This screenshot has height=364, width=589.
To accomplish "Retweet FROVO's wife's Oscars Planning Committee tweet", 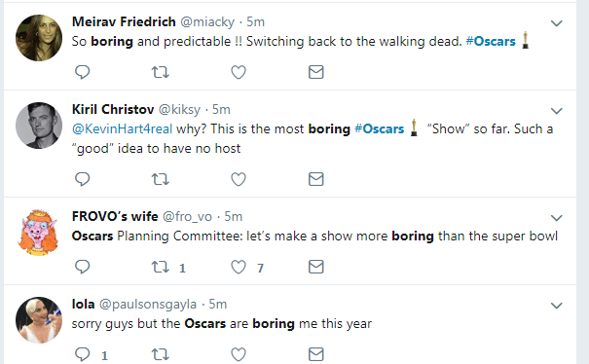I will coord(161,267).
